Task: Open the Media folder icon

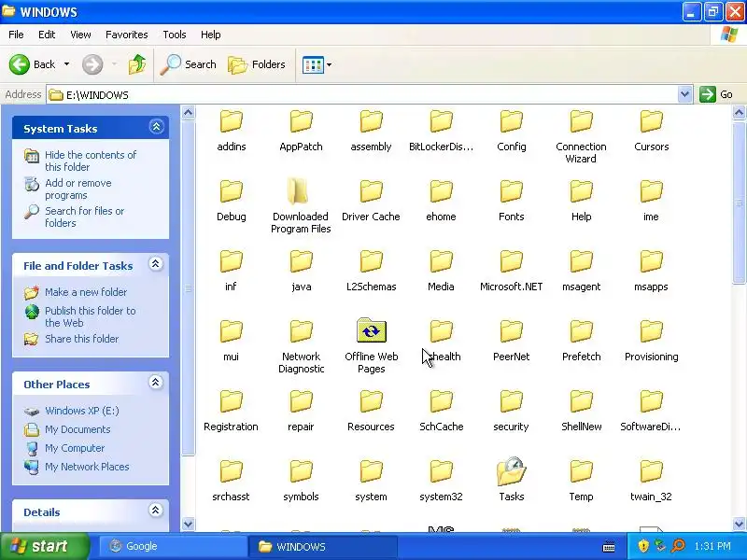Action: coord(441,261)
